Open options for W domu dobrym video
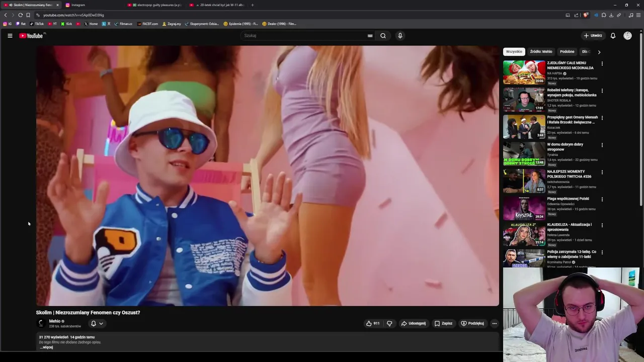 (602, 145)
